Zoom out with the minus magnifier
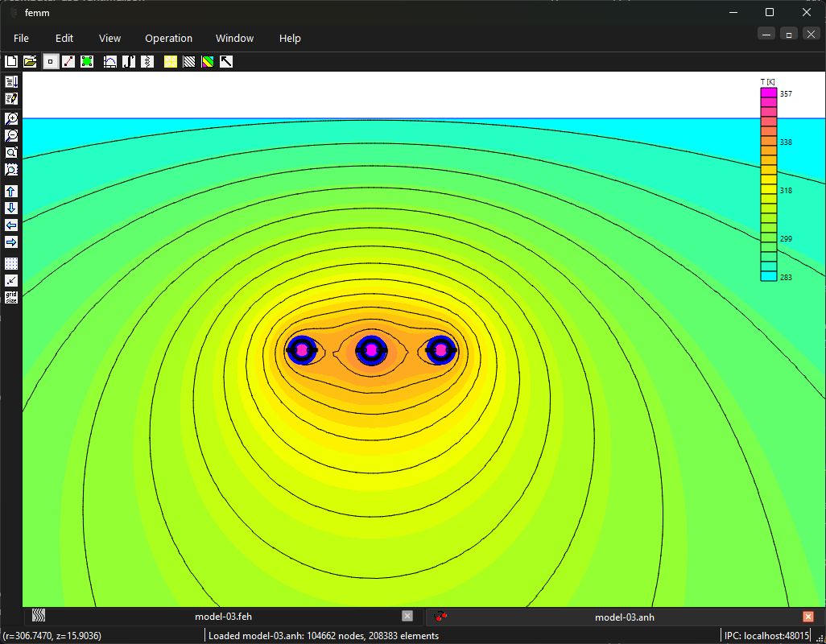Screen dimensions: 826x644 click(11, 135)
